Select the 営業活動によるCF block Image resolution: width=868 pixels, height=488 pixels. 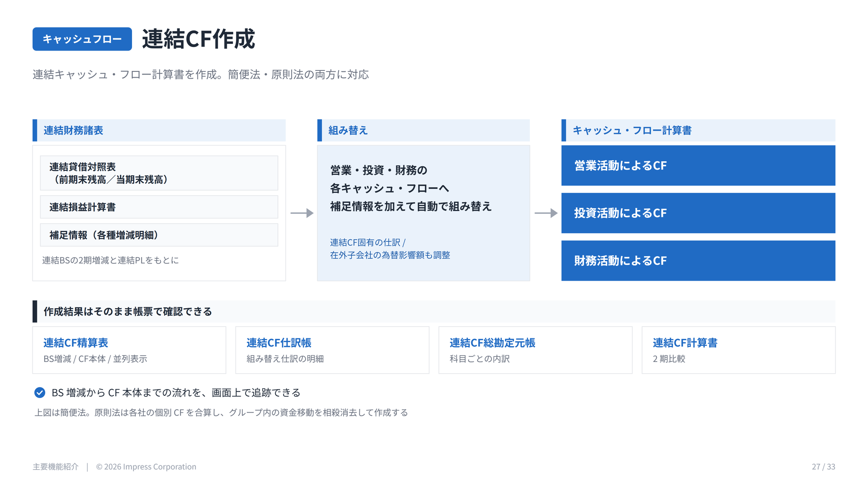coord(698,165)
